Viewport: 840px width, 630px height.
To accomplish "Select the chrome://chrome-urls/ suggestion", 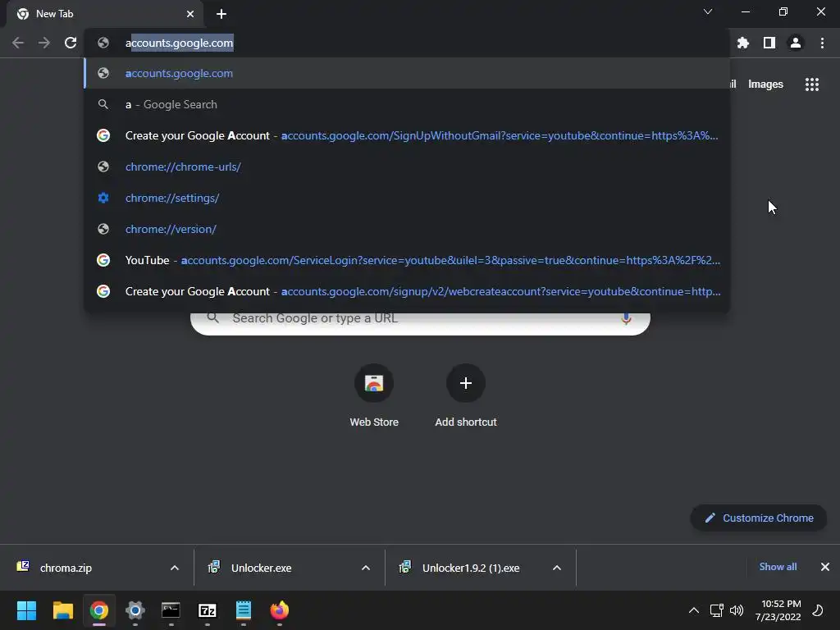I will [407, 167].
